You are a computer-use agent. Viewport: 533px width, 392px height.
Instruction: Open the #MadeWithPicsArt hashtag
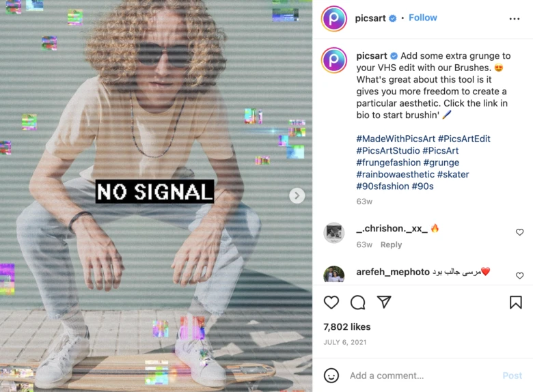[396, 139]
